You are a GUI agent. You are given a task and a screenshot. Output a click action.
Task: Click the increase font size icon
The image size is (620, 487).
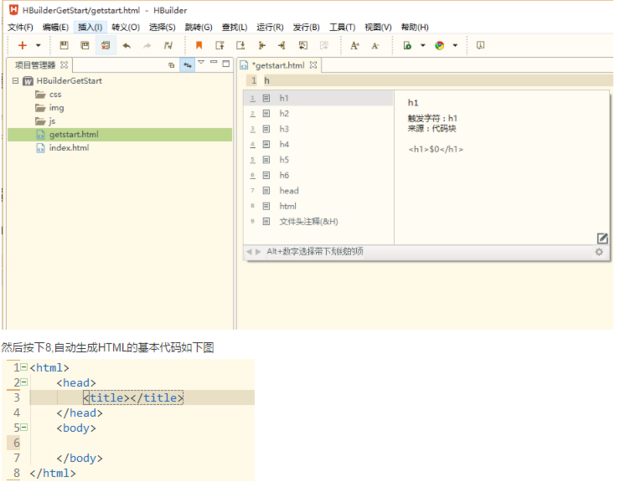point(354,45)
